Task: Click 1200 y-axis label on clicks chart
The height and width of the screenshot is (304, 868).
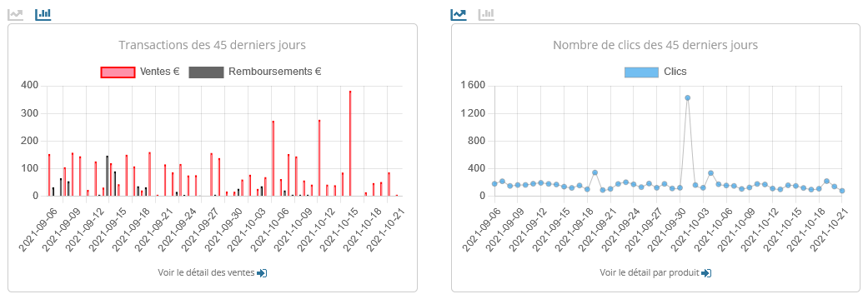Action: click(473, 113)
